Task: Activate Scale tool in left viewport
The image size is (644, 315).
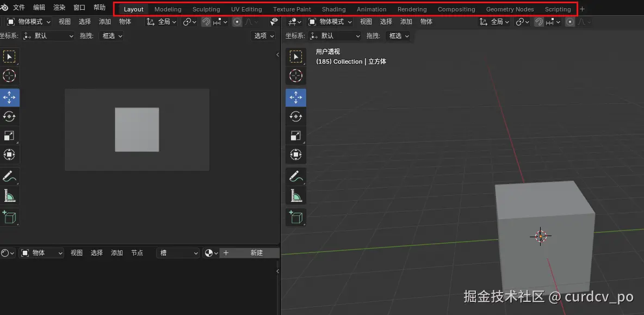Action: tap(9, 135)
